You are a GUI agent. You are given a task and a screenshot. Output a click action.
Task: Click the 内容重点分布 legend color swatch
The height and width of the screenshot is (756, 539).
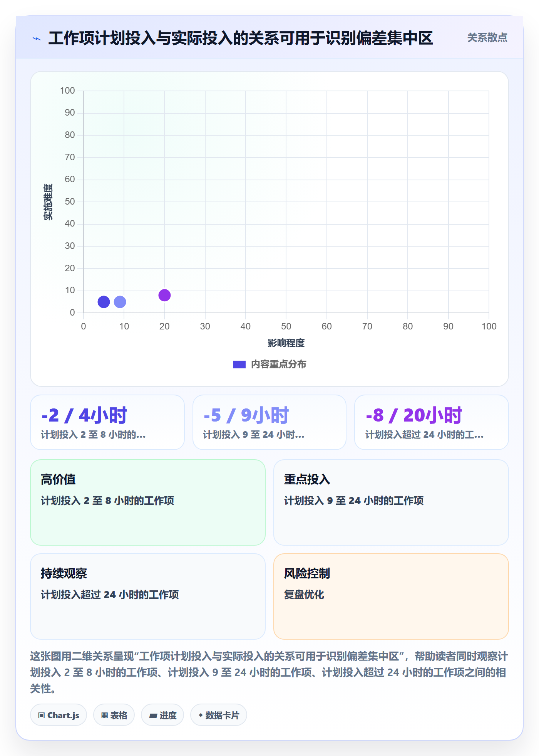point(239,365)
